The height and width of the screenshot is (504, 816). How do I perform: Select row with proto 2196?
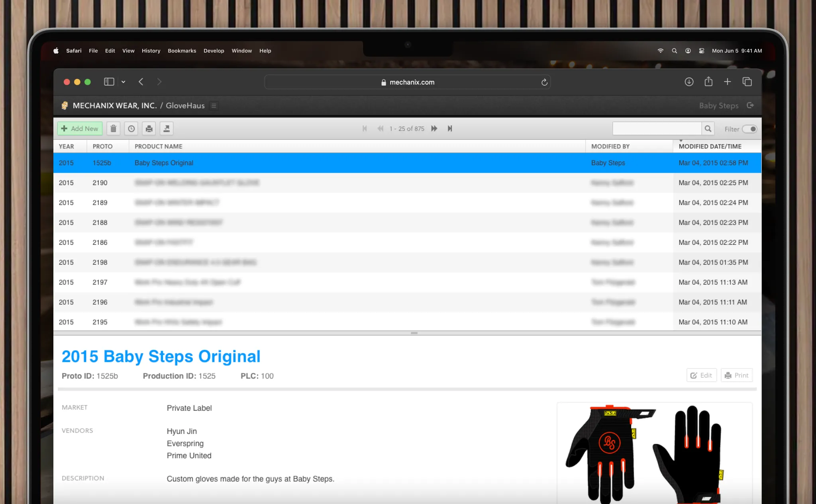click(x=407, y=302)
